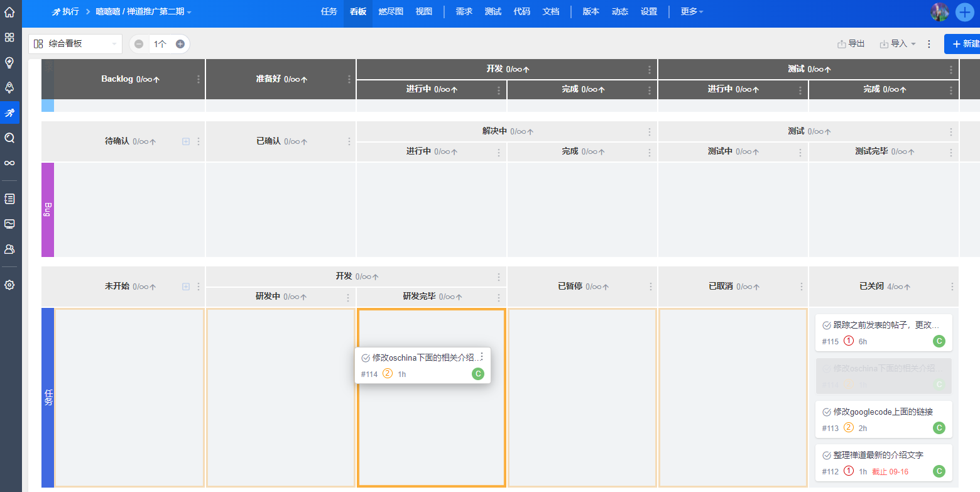Viewport: 980px width, 492px height.
Task: Open the settings gear in the sidebar
Action: click(9, 285)
